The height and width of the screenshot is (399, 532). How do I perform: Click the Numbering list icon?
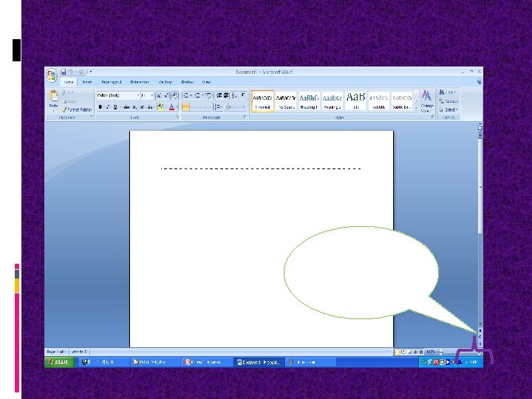[x=198, y=95]
